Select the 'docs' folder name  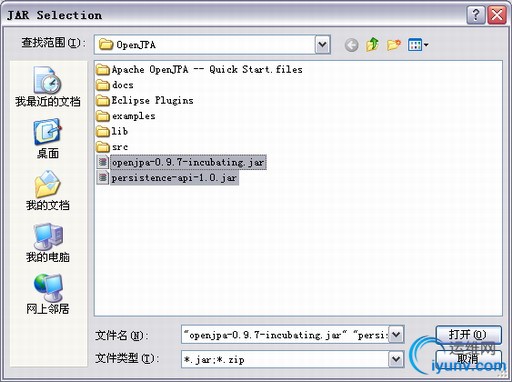point(123,85)
